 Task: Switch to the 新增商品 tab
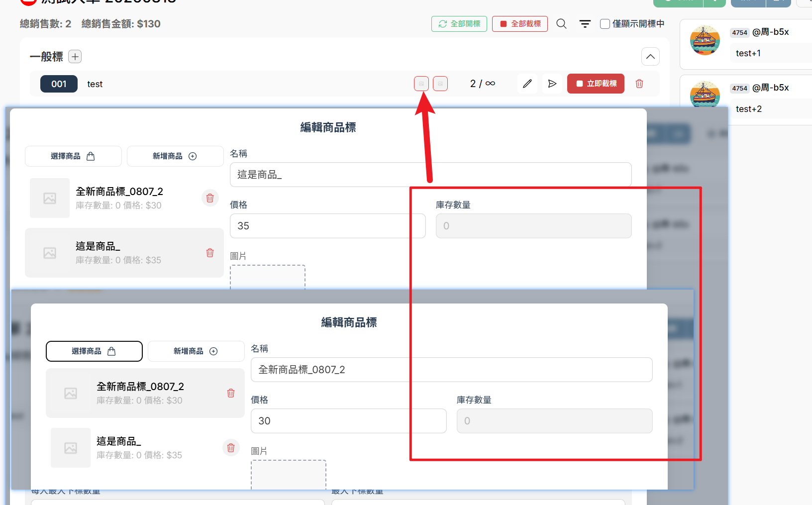[x=175, y=156]
